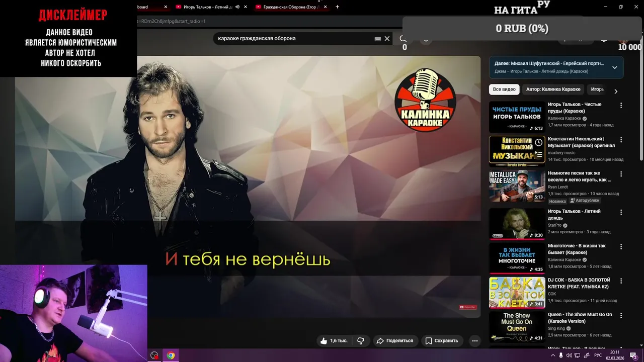The height and width of the screenshot is (362, 644).
Task: Open options for Игорь Тальков - Чистые пруды
Action: click(621, 106)
